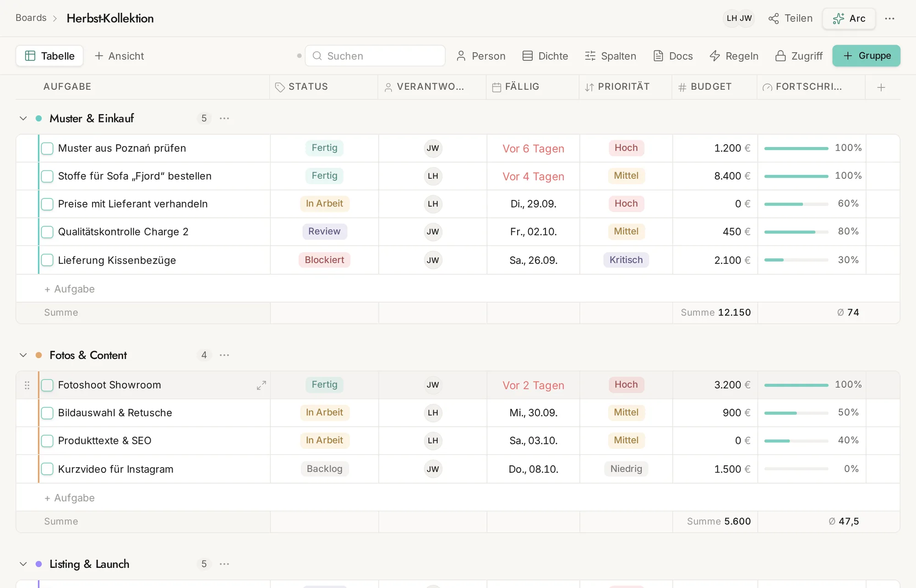The image size is (916, 588).
Task: Click the Gruppe add button
Action: tap(866, 56)
